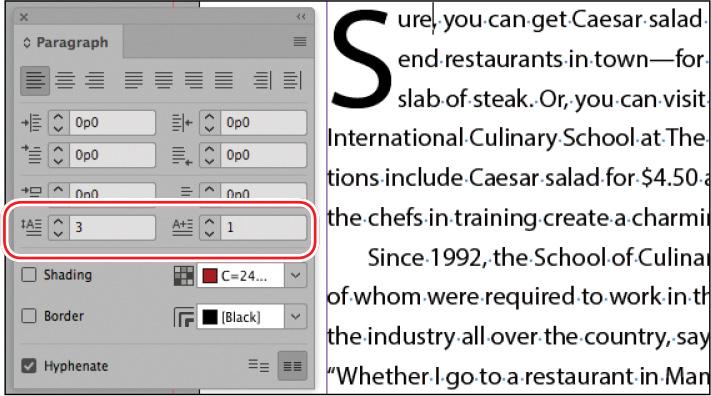Open the Shading color dropdown arrow
Screen dimensions: 711x396
[x=296, y=275]
